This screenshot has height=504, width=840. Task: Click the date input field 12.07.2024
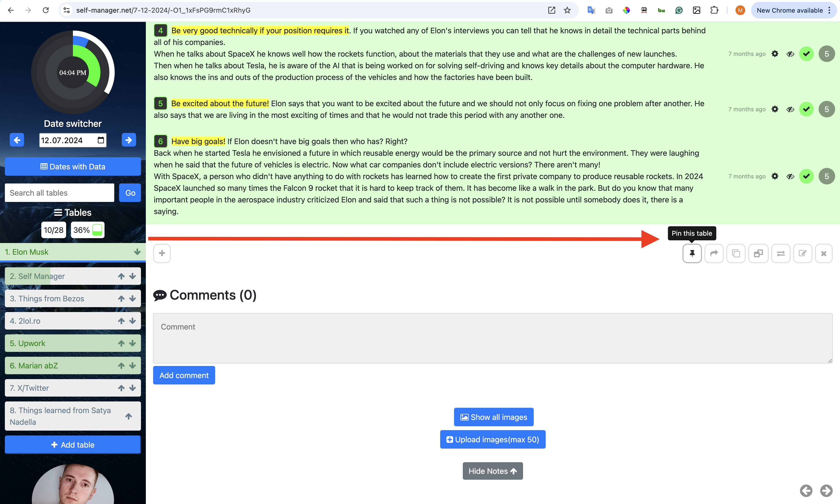[x=72, y=140]
